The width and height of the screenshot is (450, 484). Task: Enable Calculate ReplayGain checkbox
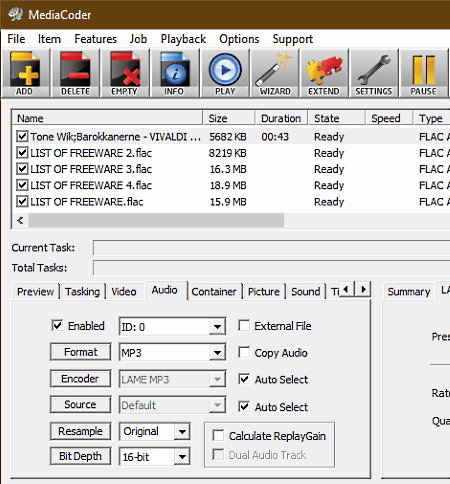click(218, 435)
